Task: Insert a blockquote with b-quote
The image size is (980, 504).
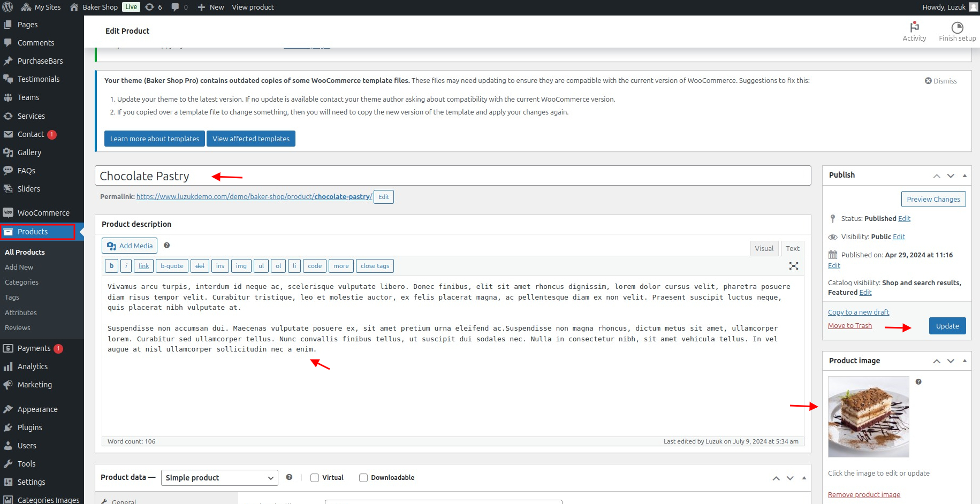Action: [x=172, y=266]
